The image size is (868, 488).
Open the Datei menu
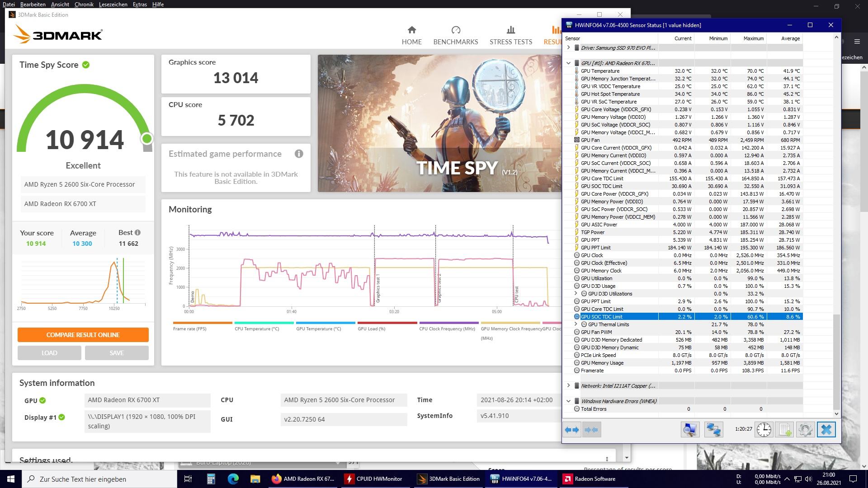pyautogui.click(x=9, y=4)
